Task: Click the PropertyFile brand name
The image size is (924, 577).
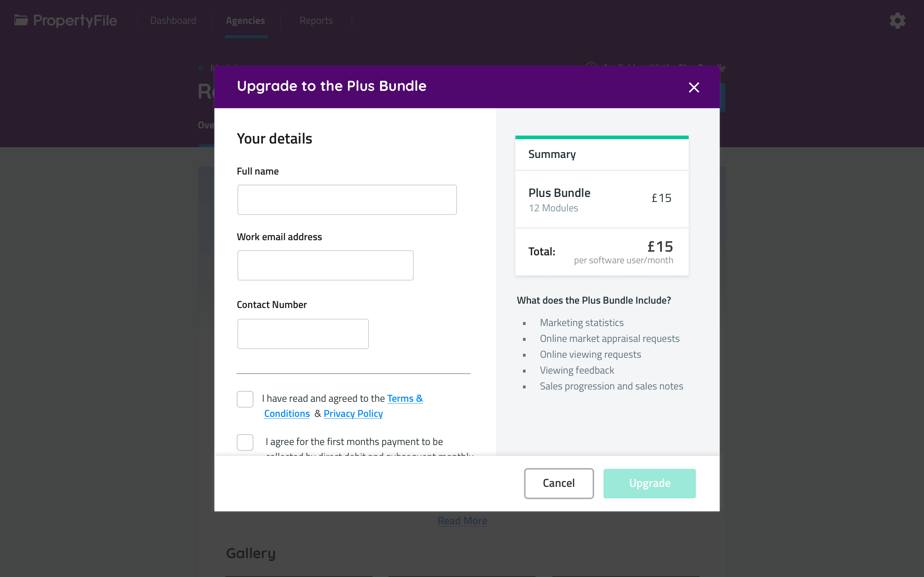Action: pos(75,21)
